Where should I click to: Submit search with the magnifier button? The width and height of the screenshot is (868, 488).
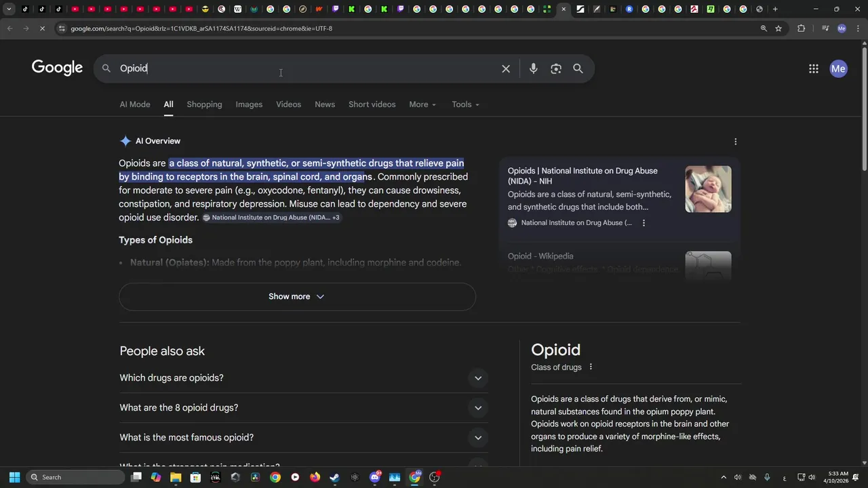(x=578, y=68)
